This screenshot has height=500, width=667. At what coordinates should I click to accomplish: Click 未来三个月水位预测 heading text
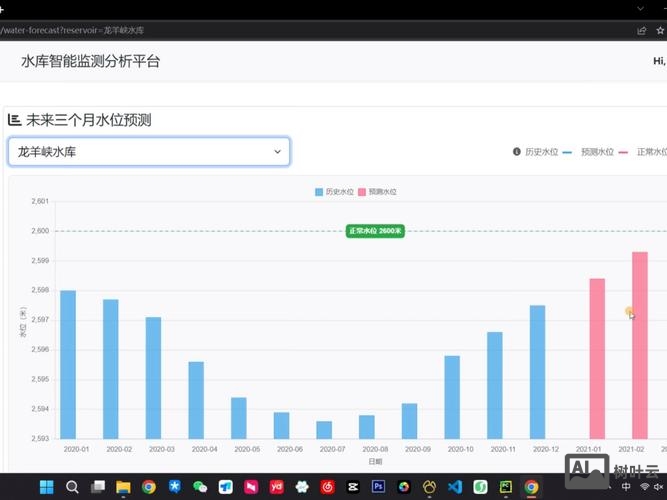[x=88, y=120]
